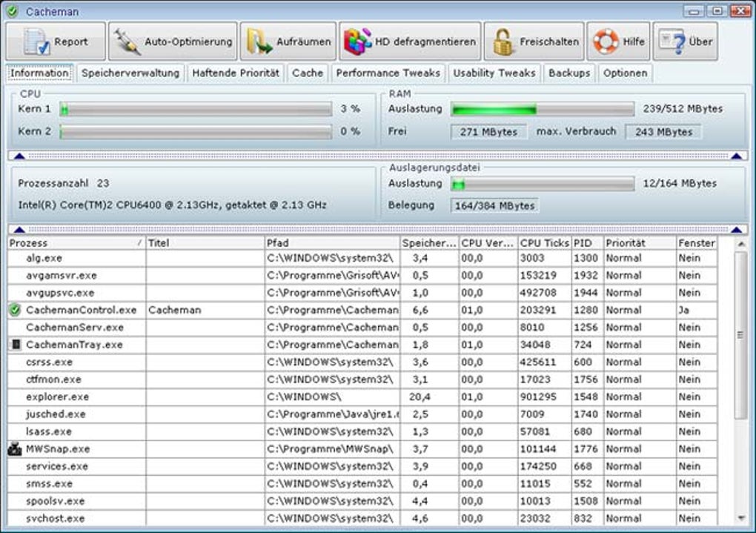This screenshot has width=756, height=533.
Task: Sort by the Prozess column header
Action: (74, 243)
